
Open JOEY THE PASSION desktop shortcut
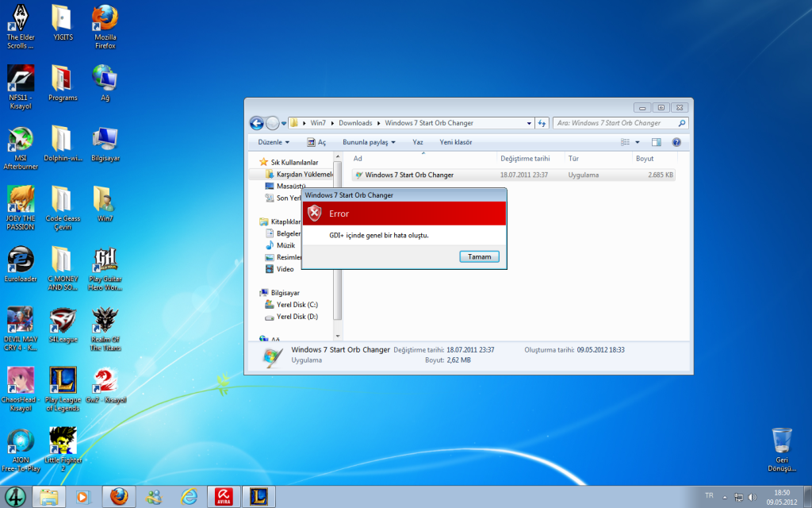pos(21,208)
